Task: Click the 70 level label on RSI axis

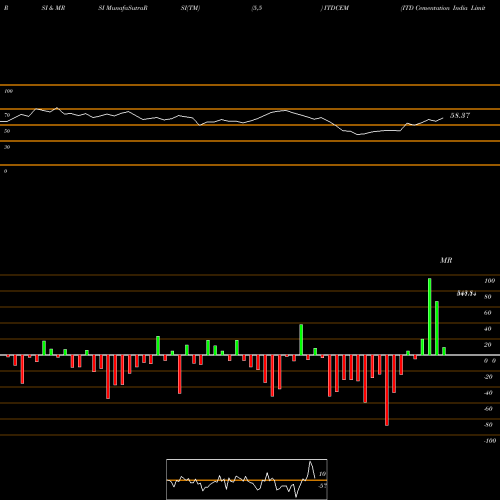Action: (7, 115)
